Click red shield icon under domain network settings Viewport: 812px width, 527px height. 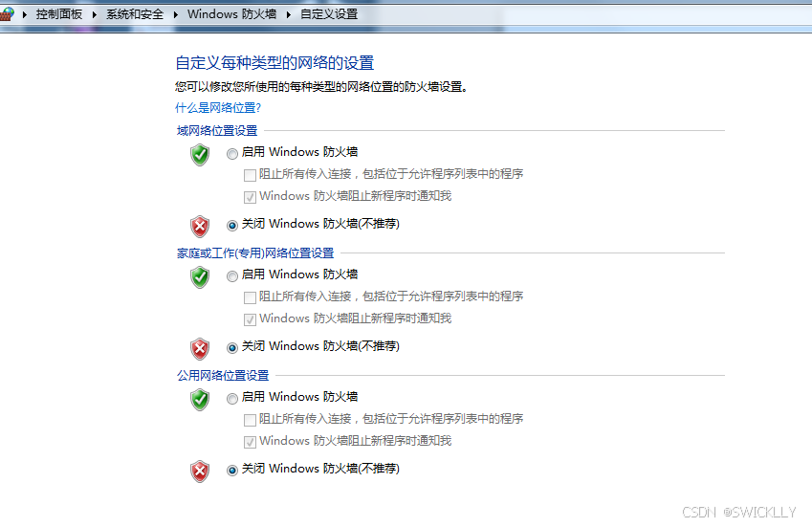click(200, 227)
